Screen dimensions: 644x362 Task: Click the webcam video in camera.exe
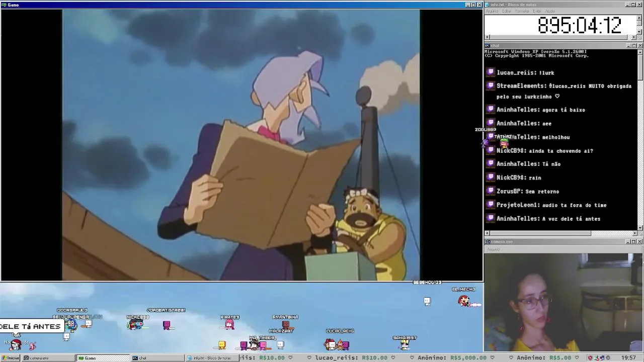563,302
